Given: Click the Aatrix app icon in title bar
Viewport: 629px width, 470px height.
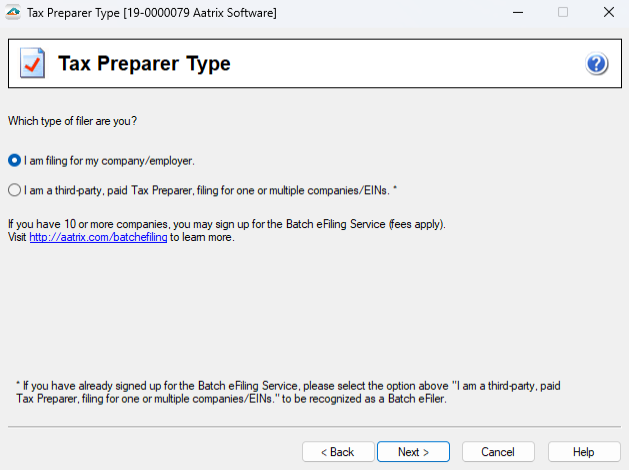Looking at the screenshot, I should (x=13, y=12).
